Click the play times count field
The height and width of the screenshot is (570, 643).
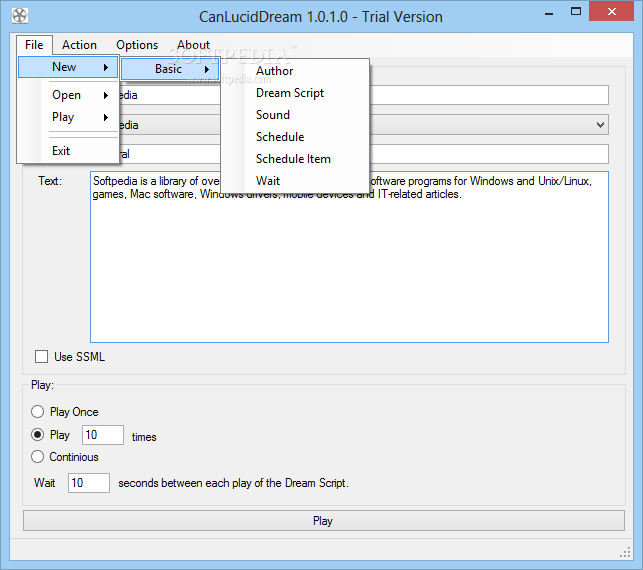click(x=103, y=435)
